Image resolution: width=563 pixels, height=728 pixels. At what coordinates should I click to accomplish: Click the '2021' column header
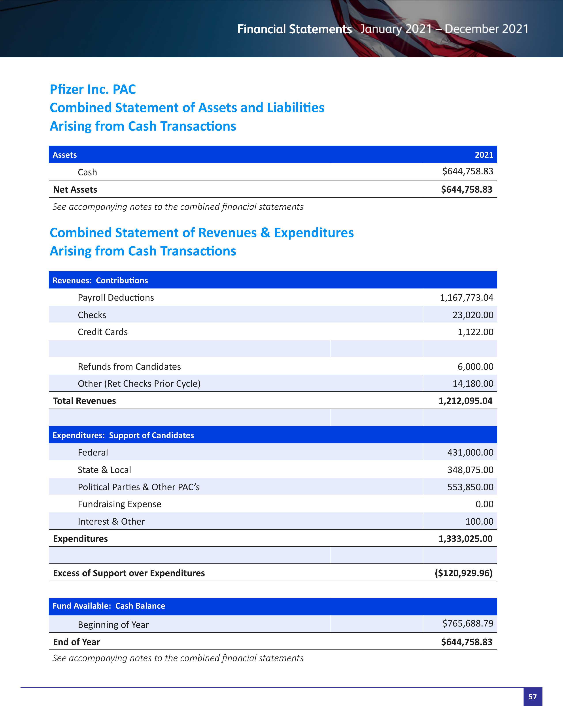[x=484, y=155]
